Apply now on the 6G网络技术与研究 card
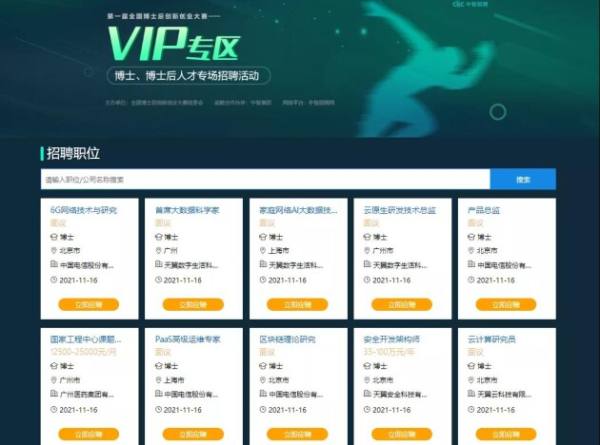 pyautogui.click(x=89, y=305)
